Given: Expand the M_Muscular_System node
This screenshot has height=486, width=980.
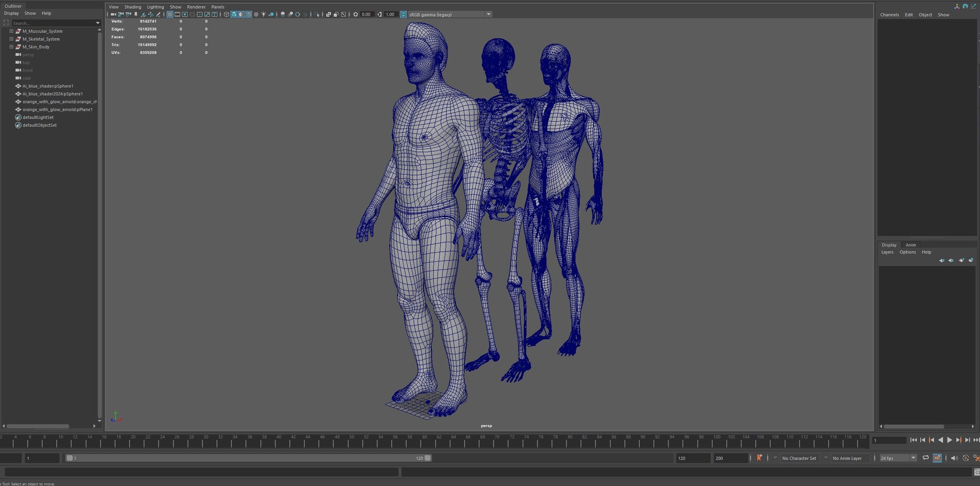Looking at the screenshot, I should 11,31.
